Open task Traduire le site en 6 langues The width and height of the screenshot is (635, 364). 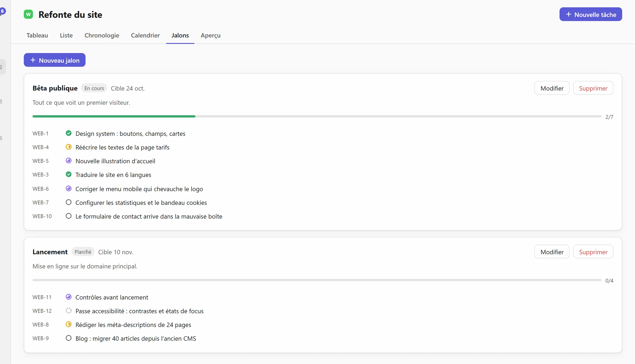pos(113,175)
